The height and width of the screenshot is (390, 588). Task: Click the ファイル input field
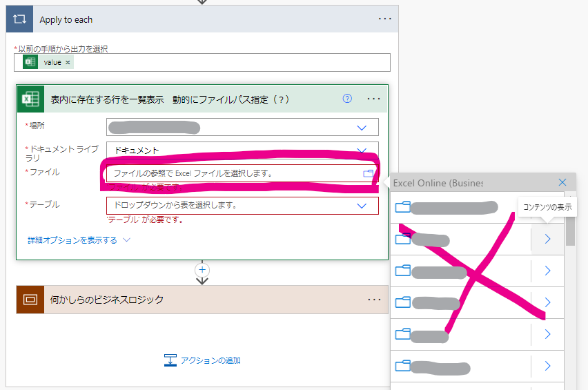point(242,173)
